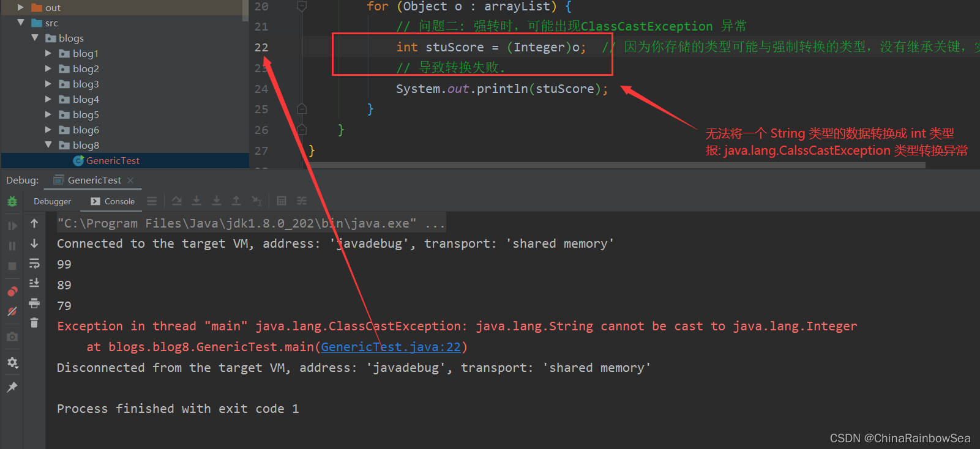Click the Pause Program icon

click(12, 246)
